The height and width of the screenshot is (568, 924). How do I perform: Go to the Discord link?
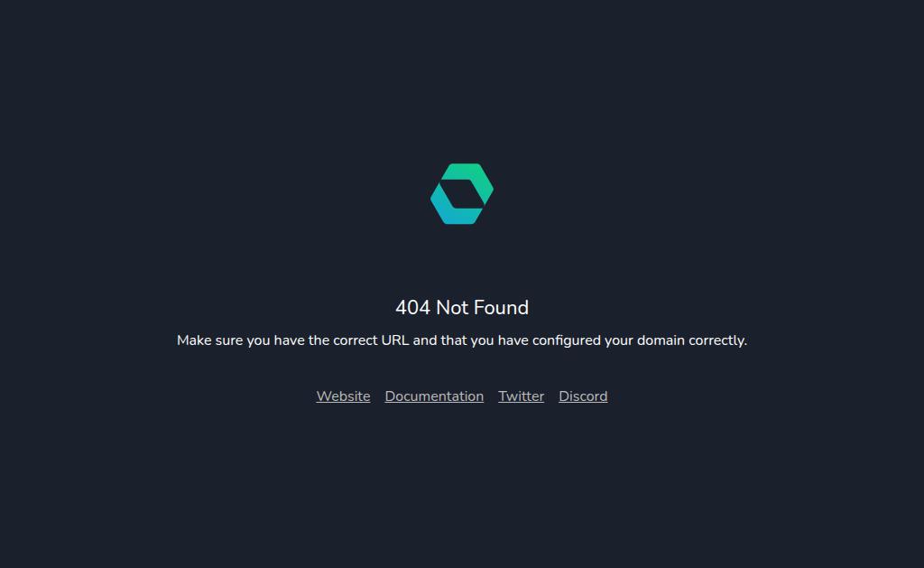(583, 396)
